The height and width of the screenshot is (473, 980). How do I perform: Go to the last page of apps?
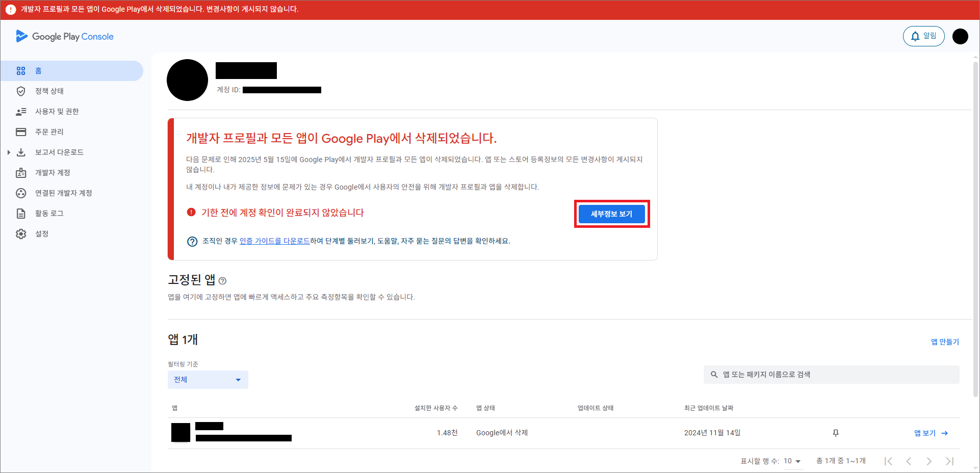click(x=949, y=461)
